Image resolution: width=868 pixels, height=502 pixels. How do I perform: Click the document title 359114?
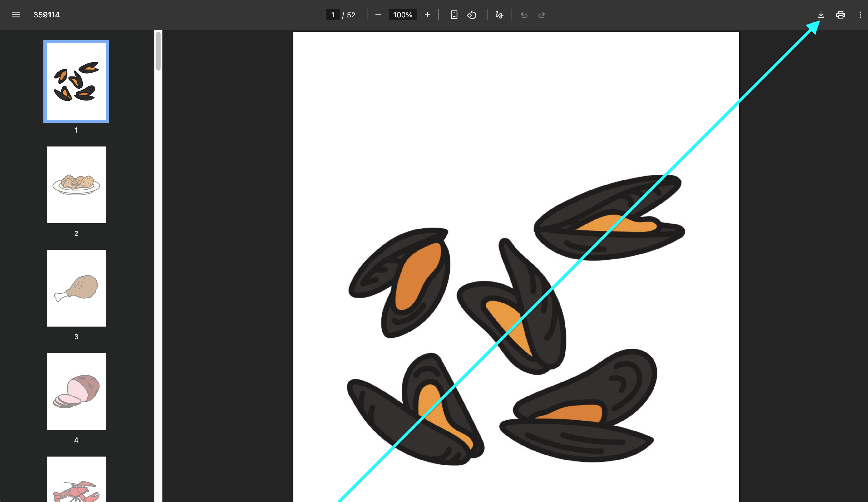click(x=47, y=15)
